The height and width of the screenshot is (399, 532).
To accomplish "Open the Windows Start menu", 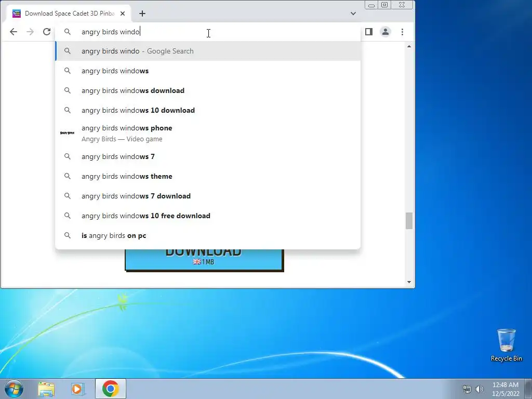I will (x=14, y=389).
